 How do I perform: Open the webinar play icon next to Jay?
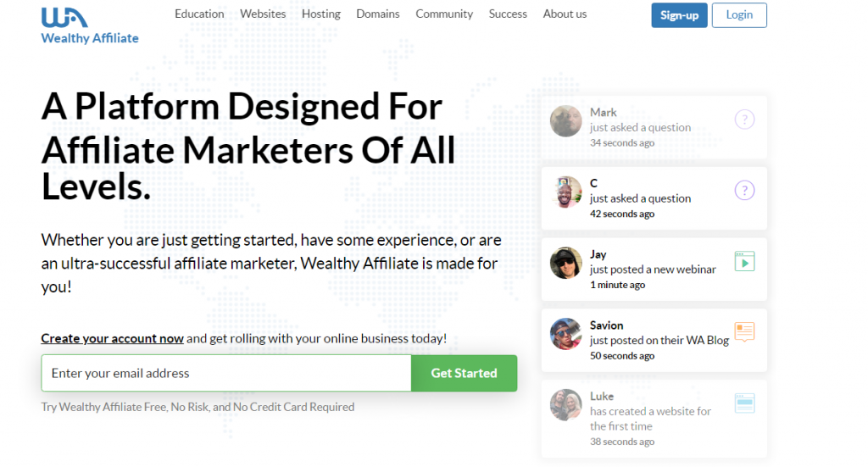pos(744,261)
